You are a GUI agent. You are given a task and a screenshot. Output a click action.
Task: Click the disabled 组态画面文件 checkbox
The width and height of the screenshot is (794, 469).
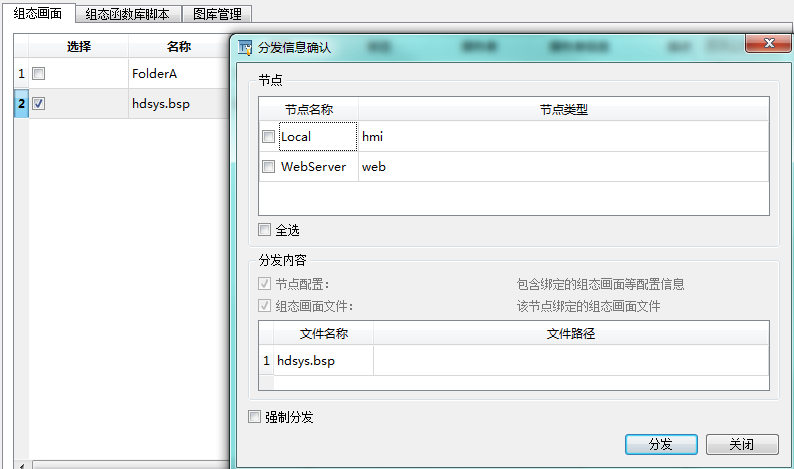click(x=264, y=305)
